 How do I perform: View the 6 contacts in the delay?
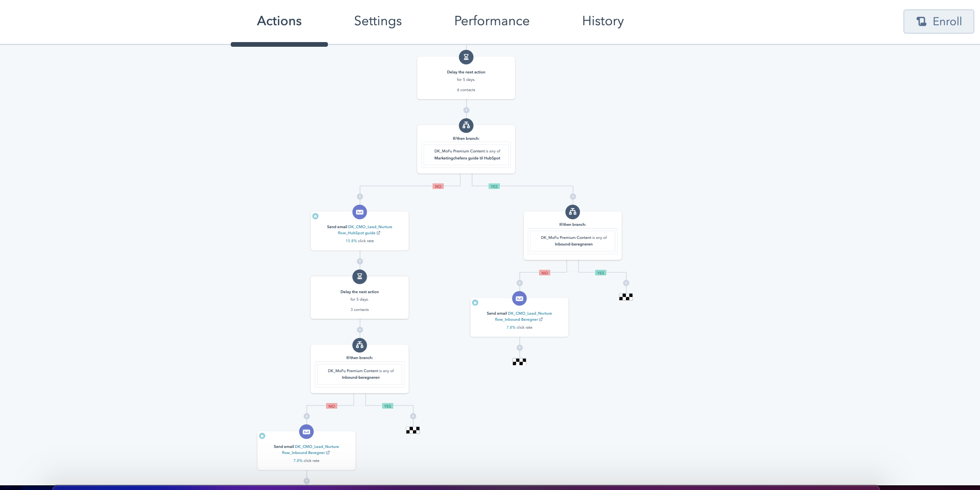tap(466, 90)
